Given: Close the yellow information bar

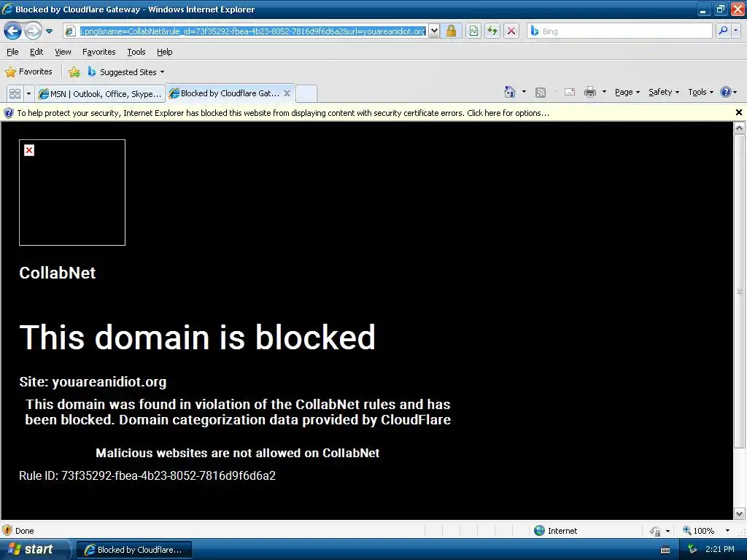Looking at the screenshot, I should (x=738, y=112).
